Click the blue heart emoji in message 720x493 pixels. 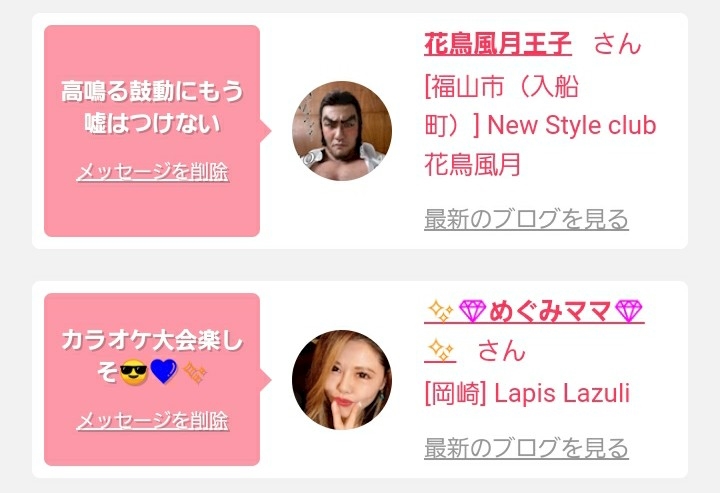pyautogui.click(x=163, y=371)
